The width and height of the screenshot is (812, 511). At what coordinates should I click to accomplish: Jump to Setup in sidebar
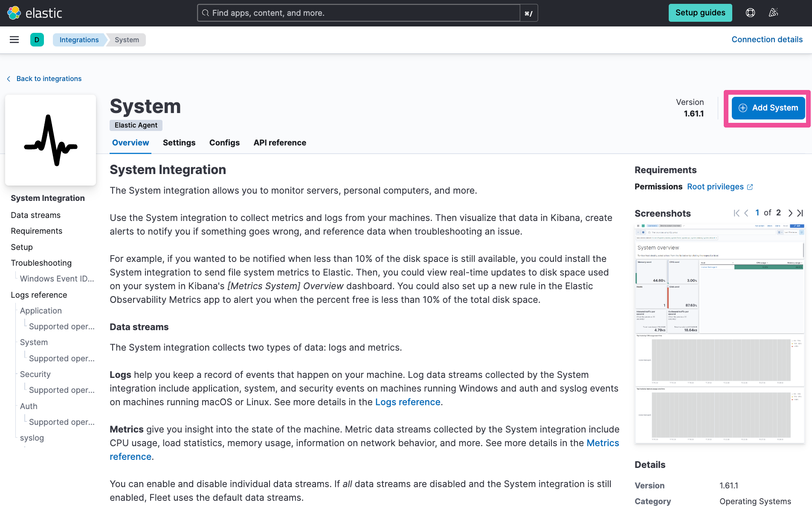point(22,247)
